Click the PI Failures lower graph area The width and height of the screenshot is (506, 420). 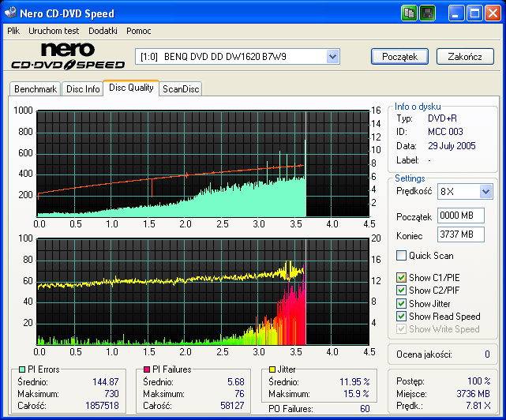point(203,292)
